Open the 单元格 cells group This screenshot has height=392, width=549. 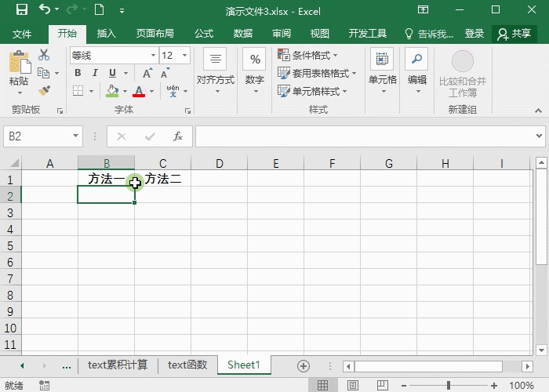pyautogui.click(x=383, y=72)
